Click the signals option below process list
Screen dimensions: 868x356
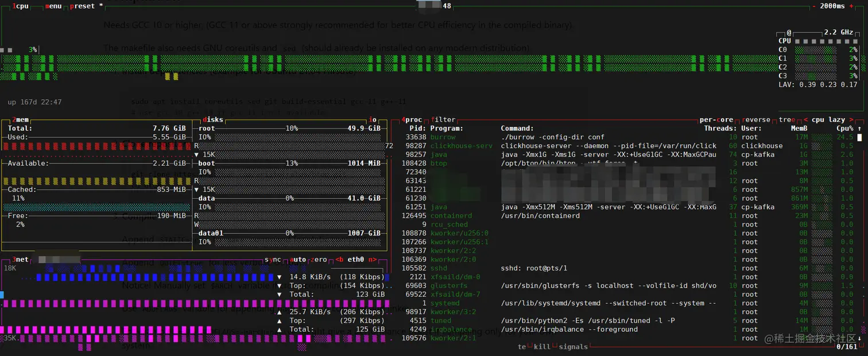[x=573, y=347]
